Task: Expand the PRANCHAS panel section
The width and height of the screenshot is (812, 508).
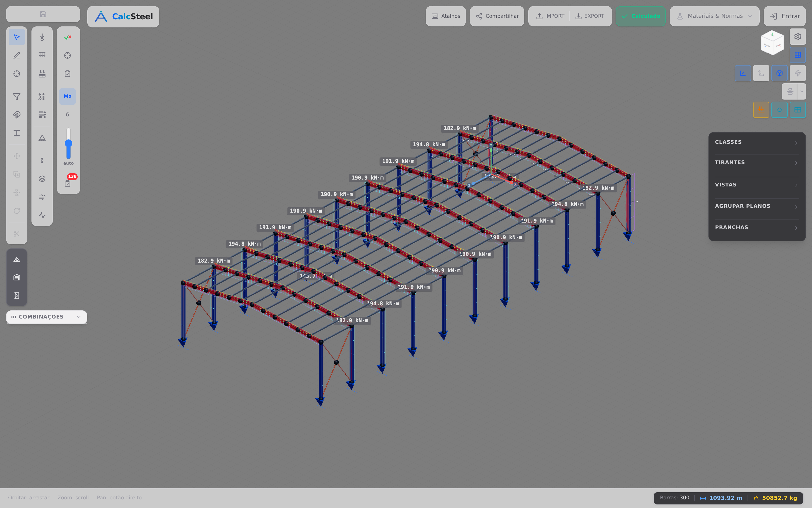Action: click(757, 228)
